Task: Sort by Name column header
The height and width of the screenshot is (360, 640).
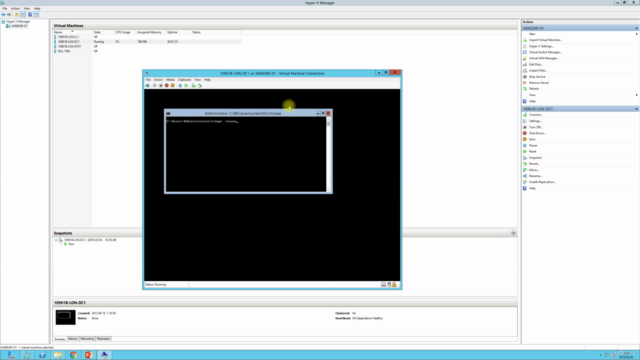Action: 73,32
